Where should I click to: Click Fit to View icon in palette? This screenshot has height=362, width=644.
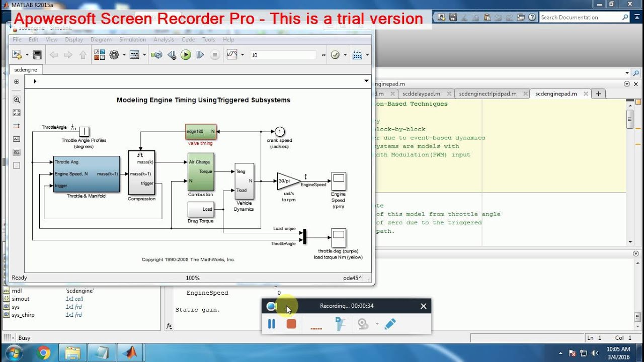(17, 113)
